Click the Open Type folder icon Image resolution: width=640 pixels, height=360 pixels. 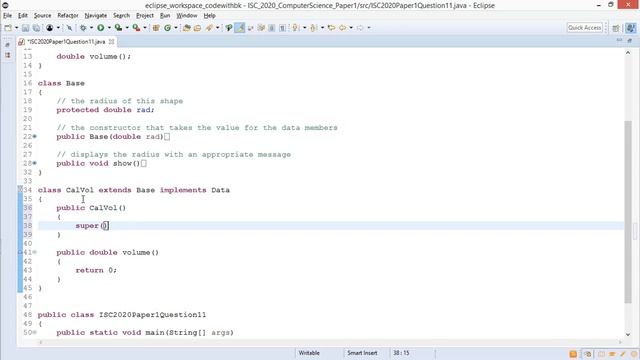click(187, 28)
